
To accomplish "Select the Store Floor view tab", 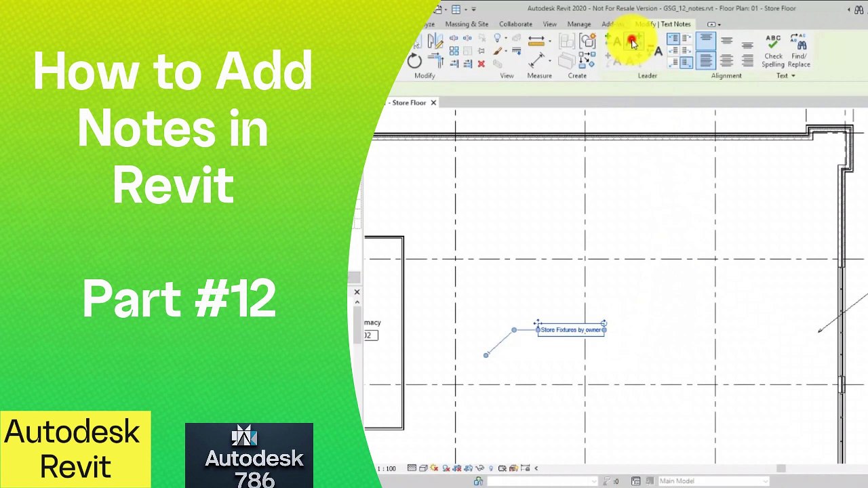I will (409, 103).
